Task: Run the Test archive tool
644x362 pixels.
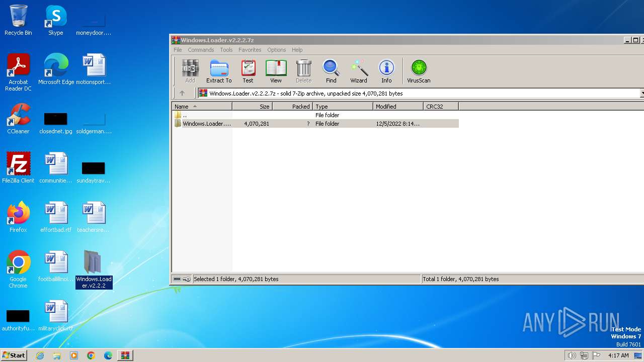Action: pos(248,71)
